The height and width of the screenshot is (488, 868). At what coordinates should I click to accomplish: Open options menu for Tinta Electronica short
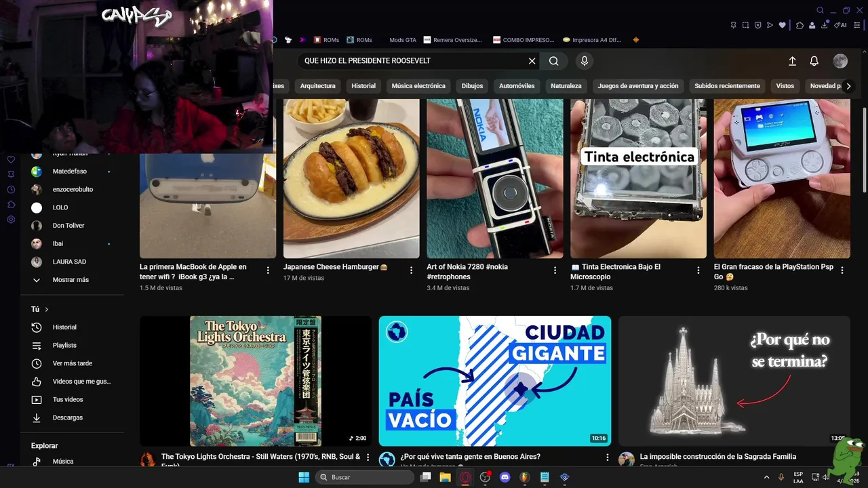[698, 270]
